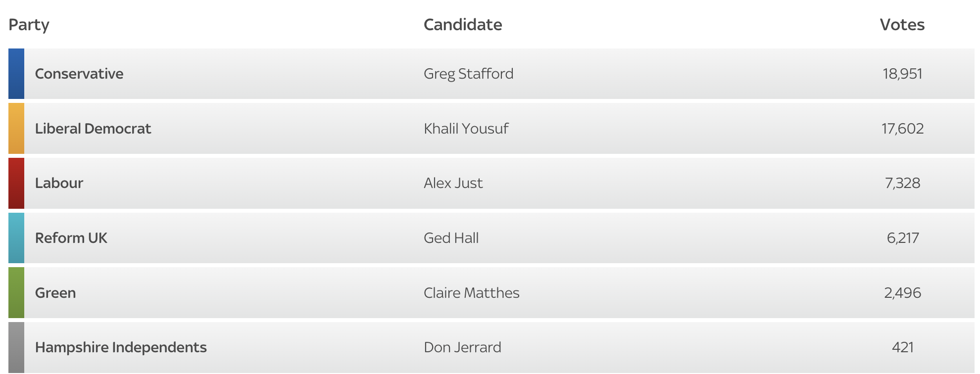Click candidate Khalil Yousuf
The height and width of the screenshot is (374, 980).
[466, 129]
